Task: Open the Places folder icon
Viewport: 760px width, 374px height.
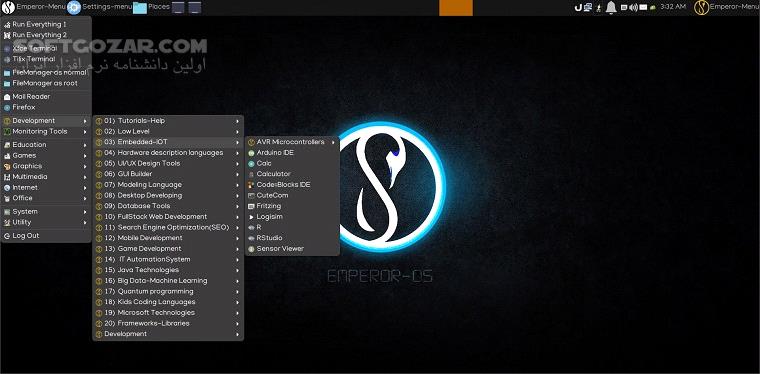Action: pyautogui.click(x=140, y=8)
